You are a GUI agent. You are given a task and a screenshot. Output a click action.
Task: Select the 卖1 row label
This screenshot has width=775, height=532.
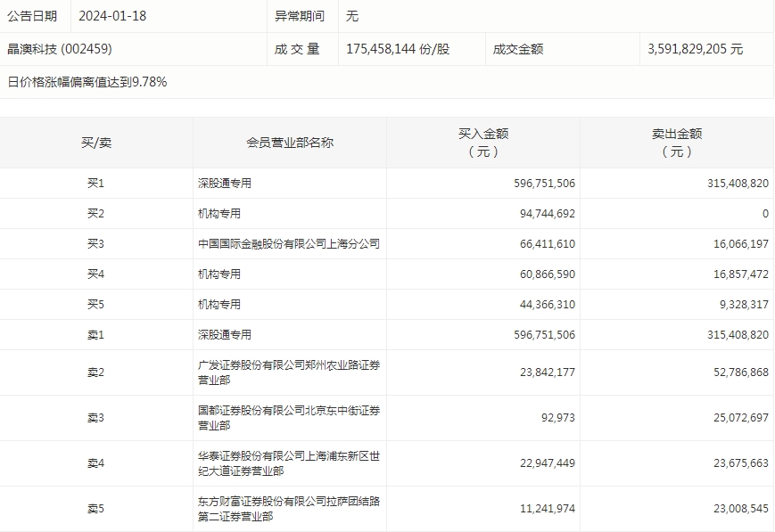(x=96, y=335)
